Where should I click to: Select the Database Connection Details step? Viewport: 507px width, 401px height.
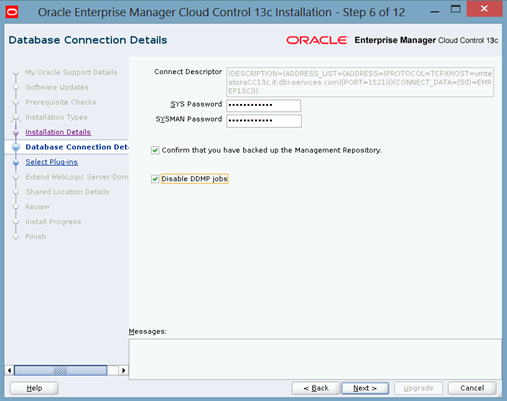(x=77, y=147)
